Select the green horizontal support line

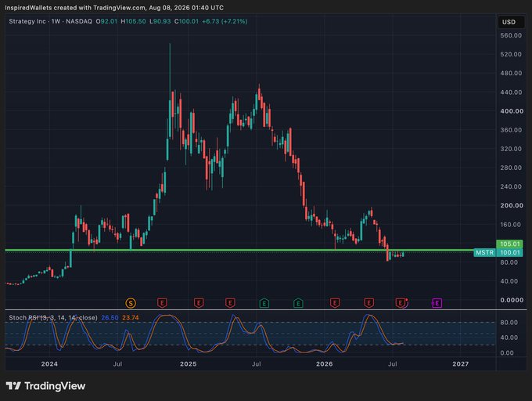click(x=239, y=251)
